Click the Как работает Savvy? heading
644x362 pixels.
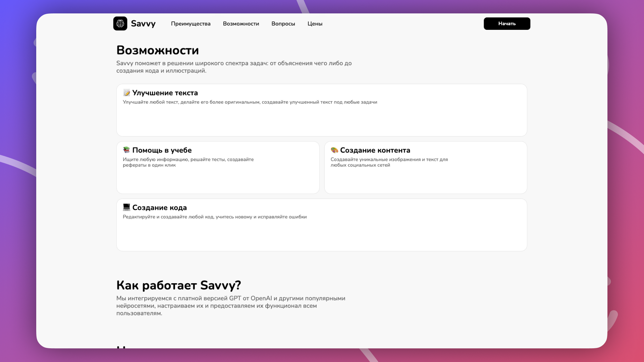click(178, 285)
